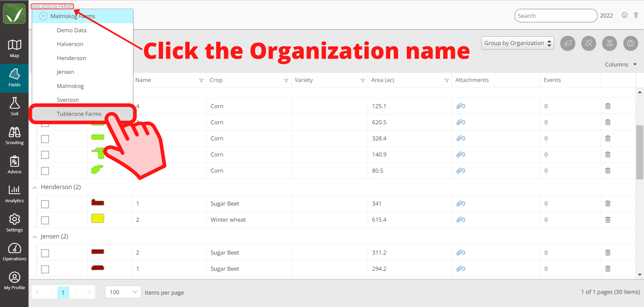
Task: Open the Analytics section in sidebar
Action: 14,194
